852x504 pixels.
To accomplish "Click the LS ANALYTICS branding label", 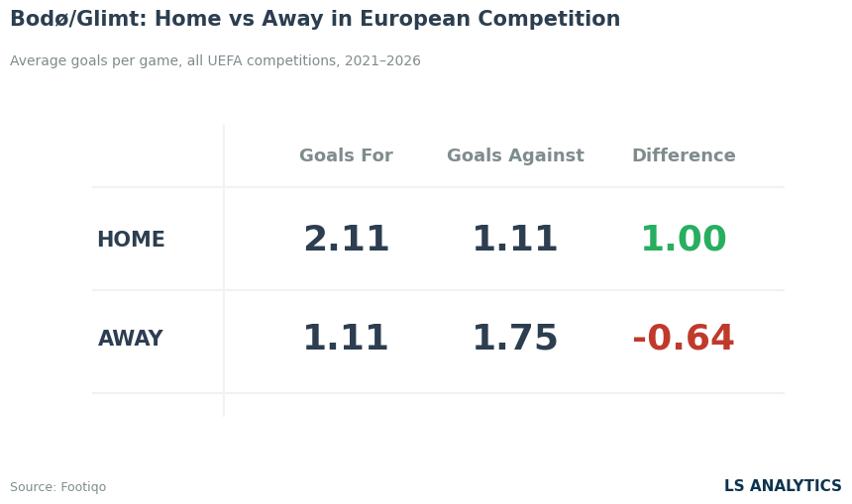I will (783, 485).
